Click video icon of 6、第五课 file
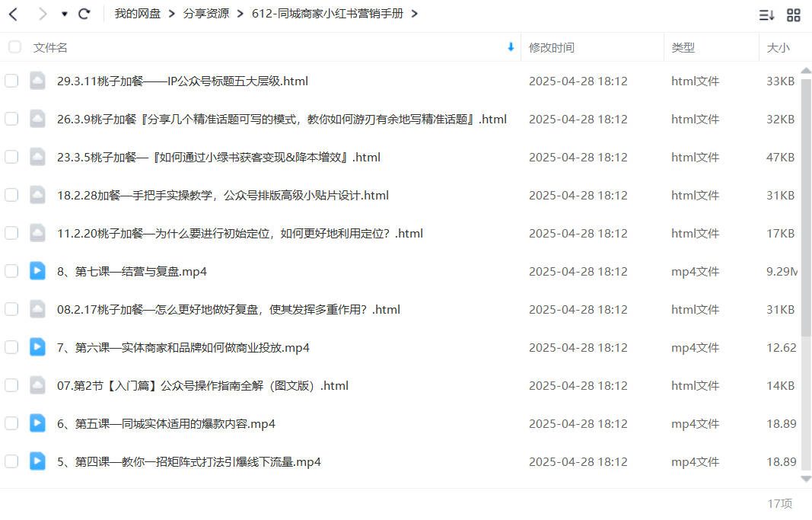Viewport: 812px width, 520px height. coord(37,423)
